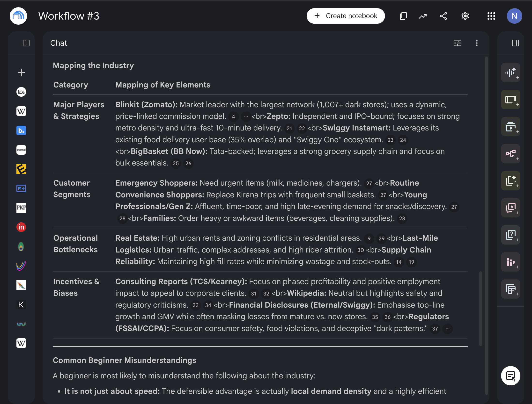Screen dimensions: 532x404
Task: Create flashcards from Studio
Action: [x=510, y=208]
